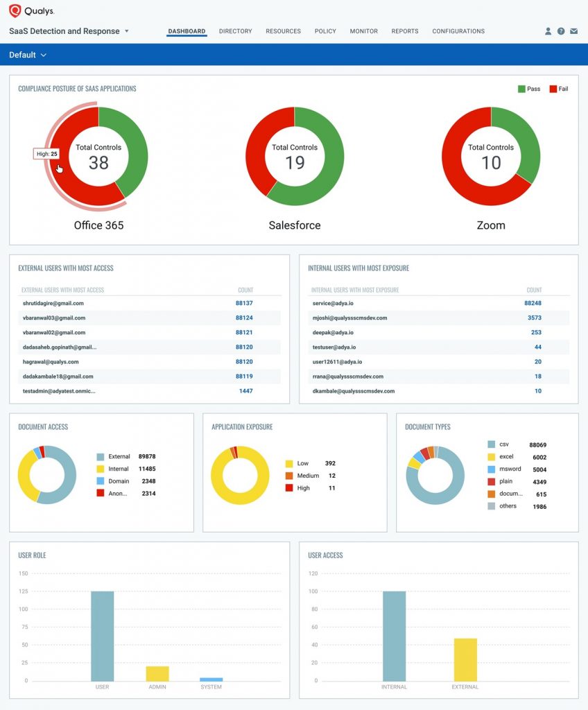
Task: Switch to the Directory tab
Action: pos(235,31)
